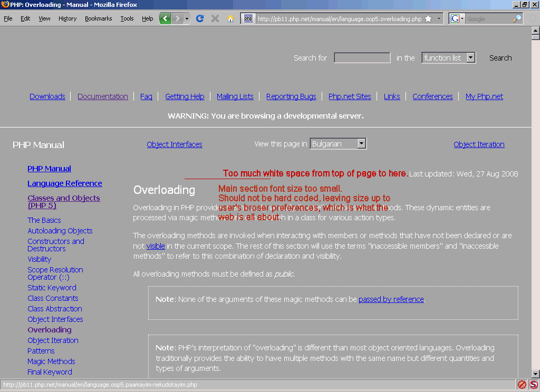Open the address bar history dropdown
This screenshot has height=392, width=540.
coord(439,18)
